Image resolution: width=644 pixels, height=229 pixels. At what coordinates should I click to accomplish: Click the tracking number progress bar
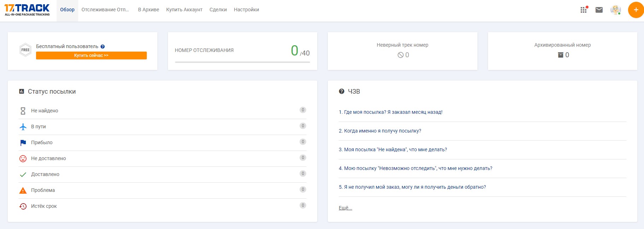[242, 62]
